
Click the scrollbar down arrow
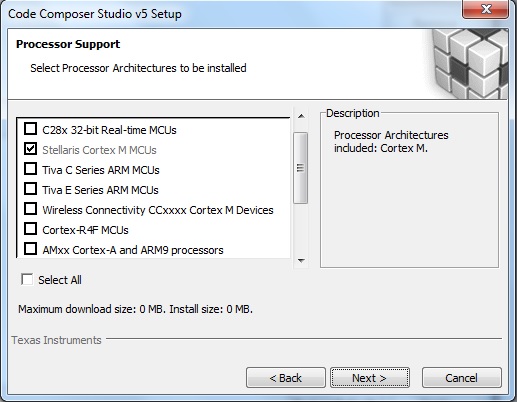click(x=301, y=261)
